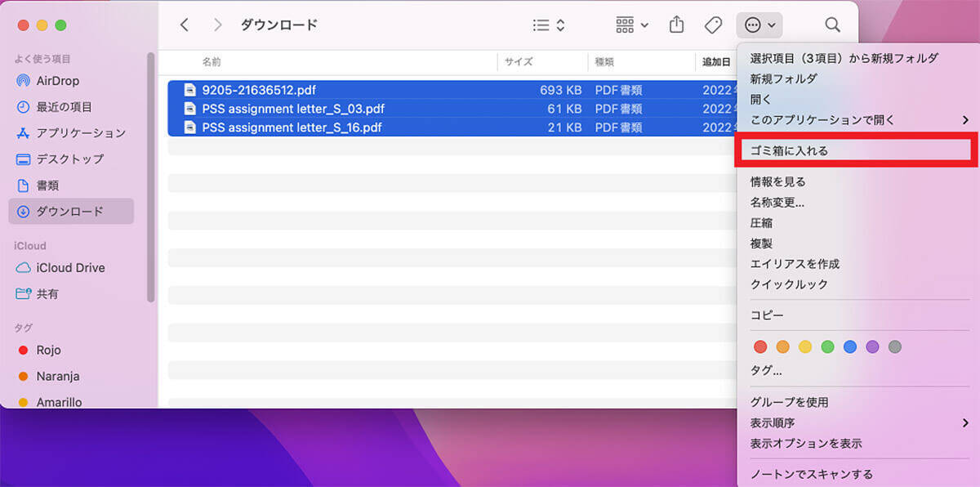Screen dimensions: 980x487
Task: Click the back navigation arrow
Action: pyautogui.click(x=185, y=25)
